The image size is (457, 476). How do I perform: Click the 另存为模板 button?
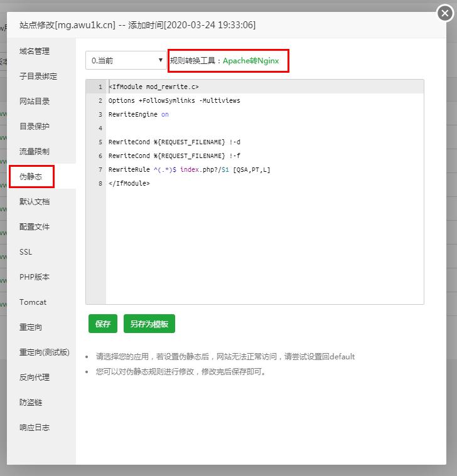pyautogui.click(x=149, y=324)
